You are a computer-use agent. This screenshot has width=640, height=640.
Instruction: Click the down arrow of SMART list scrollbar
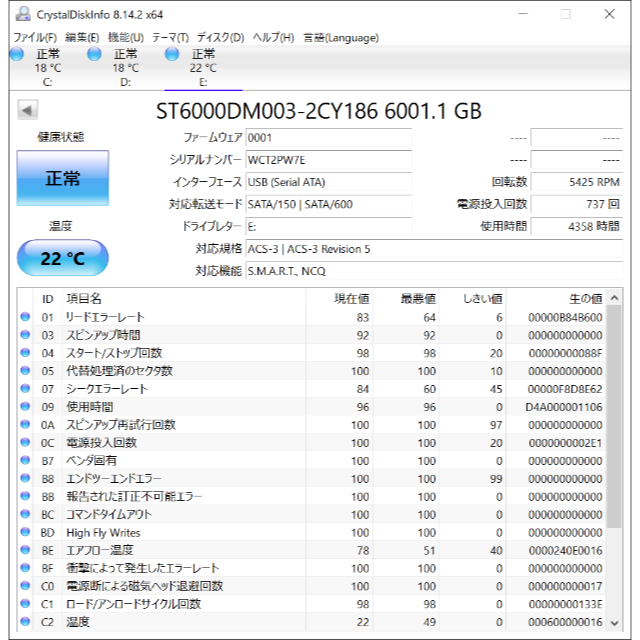pyautogui.click(x=614, y=623)
